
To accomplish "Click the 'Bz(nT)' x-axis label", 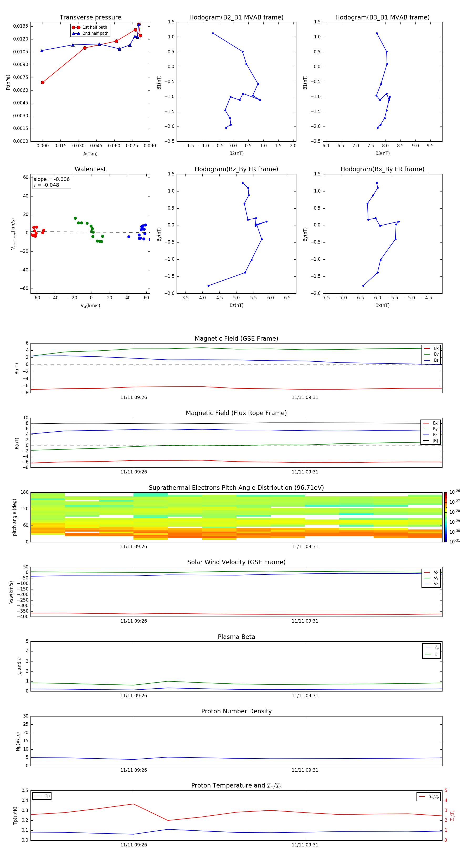I will pyautogui.click(x=236, y=306).
